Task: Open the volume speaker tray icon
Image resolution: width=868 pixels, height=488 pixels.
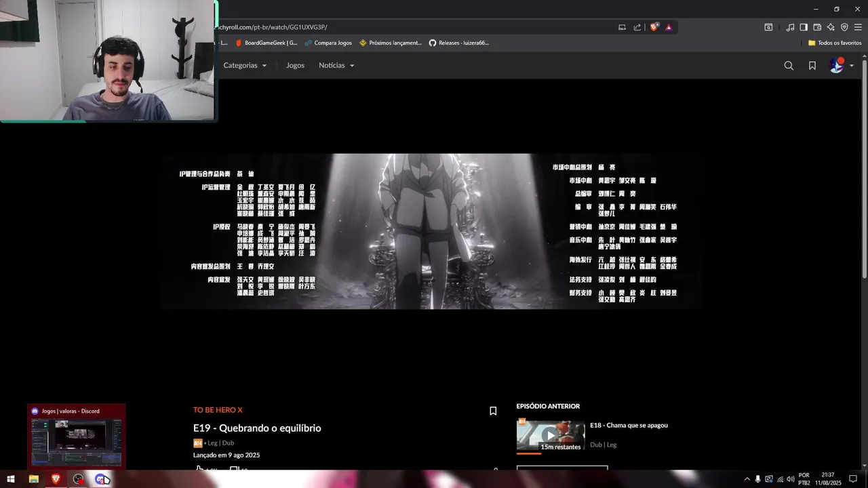Action: (x=791, y=479)
